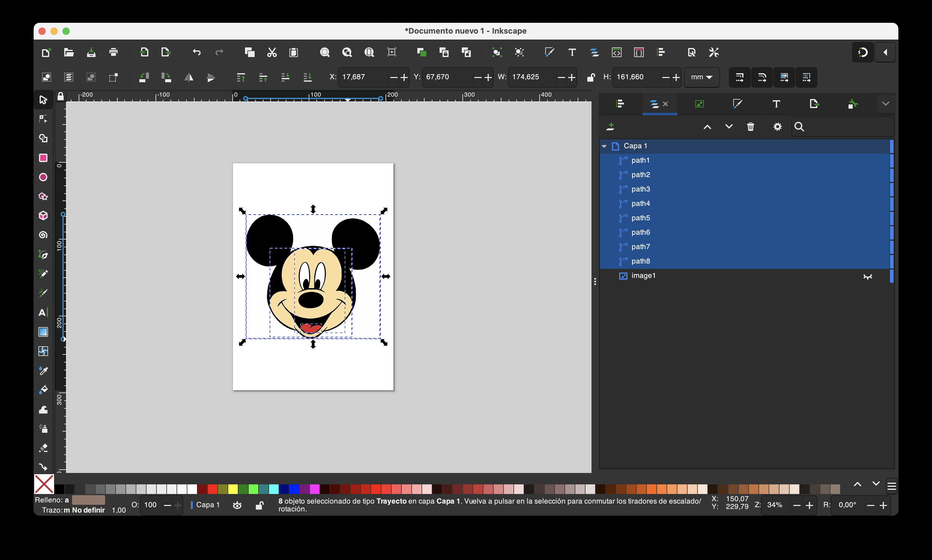This screenshot has width=932, height=560.
Task: Raise selection to top
Action: click(x=241, y=77)
